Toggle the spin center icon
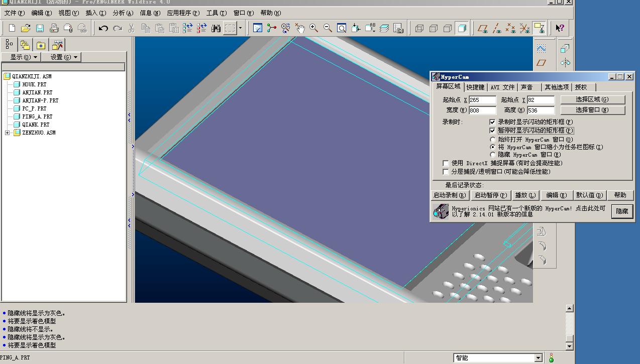 (x=272, y=28)
